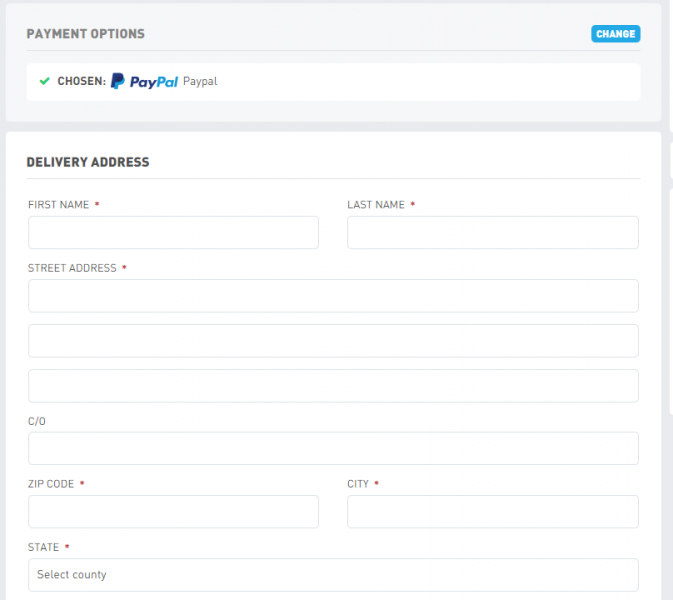Click the blue CHANGE button
This screenshot has height=600, width=673.
coord(615,34)
